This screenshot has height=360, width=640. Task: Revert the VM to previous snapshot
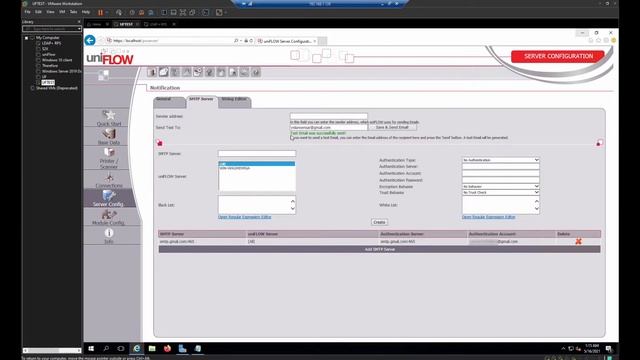pyautogui.click(x=141, y=12)
